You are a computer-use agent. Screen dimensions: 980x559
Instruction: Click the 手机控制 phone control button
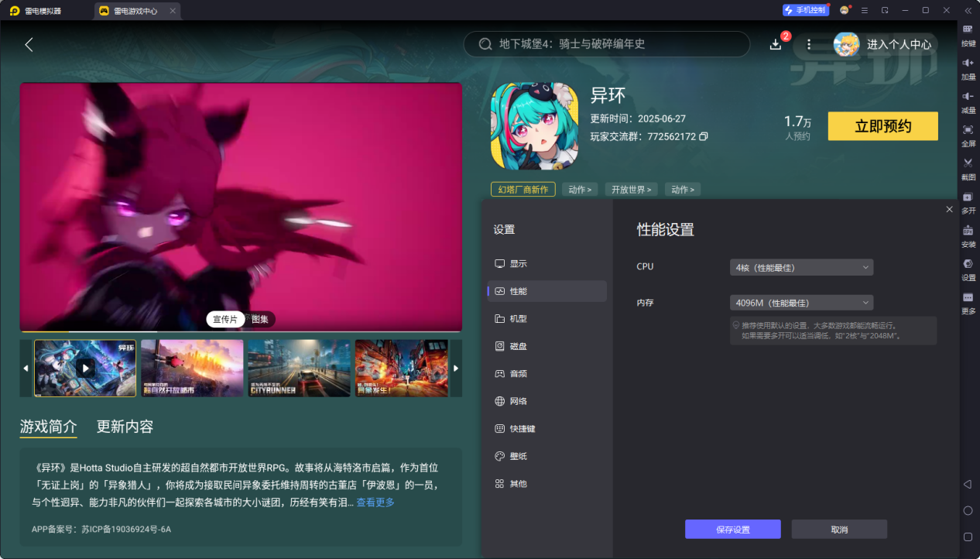[806, 10]
